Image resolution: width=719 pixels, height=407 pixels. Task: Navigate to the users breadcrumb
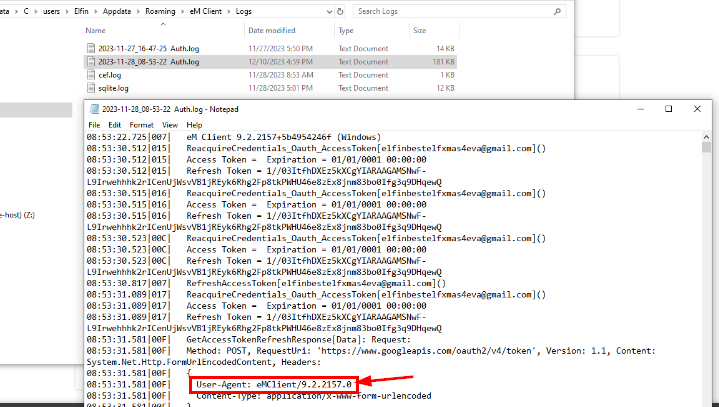tap(51, 11)
